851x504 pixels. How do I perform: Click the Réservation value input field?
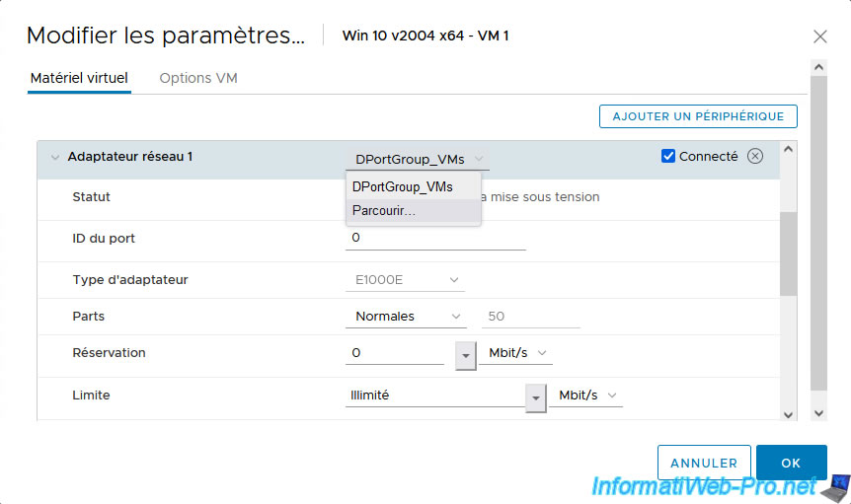pyautogui.click(x=396, y=353)
